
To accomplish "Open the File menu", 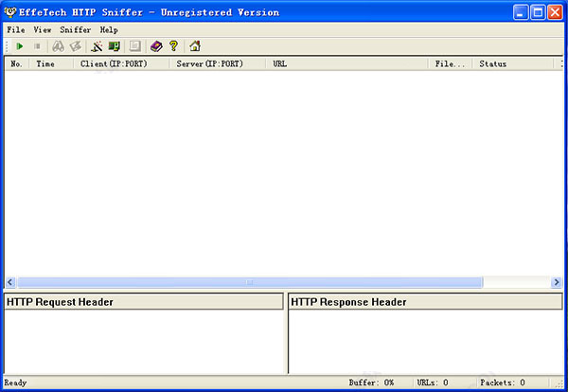I will pos(16,29).
